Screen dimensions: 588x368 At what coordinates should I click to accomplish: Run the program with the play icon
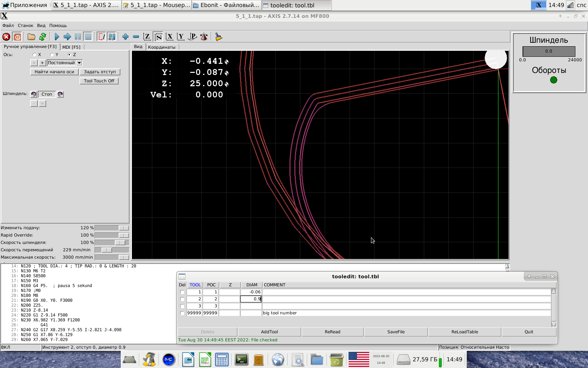[x=57, y=37]
